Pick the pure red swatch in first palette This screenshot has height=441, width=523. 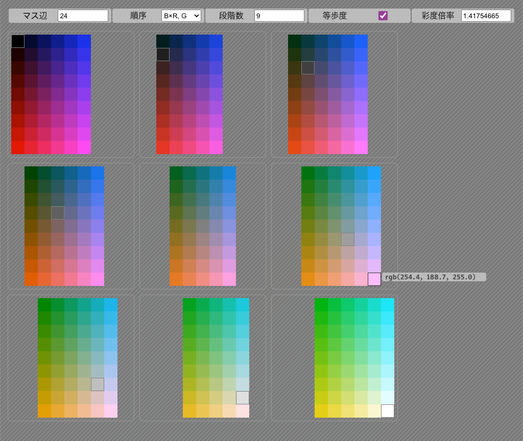click(18, 147)
